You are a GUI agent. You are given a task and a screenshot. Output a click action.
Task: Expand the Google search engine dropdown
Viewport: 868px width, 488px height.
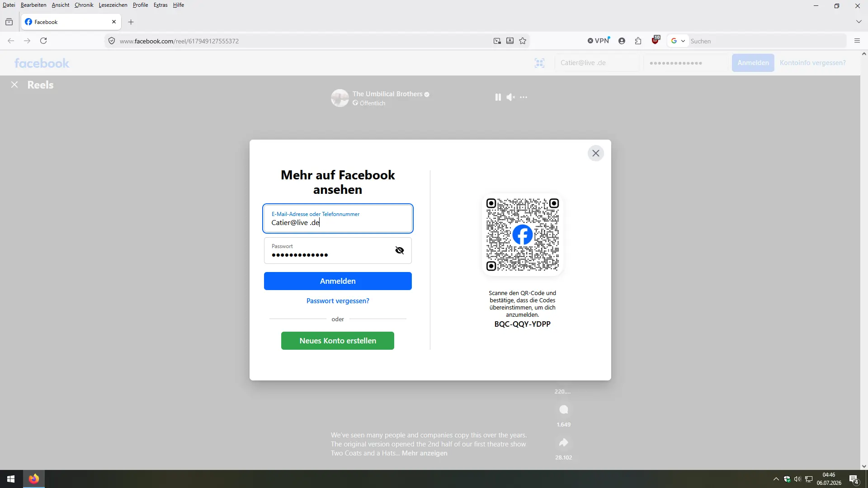click(x=678, y=41)
